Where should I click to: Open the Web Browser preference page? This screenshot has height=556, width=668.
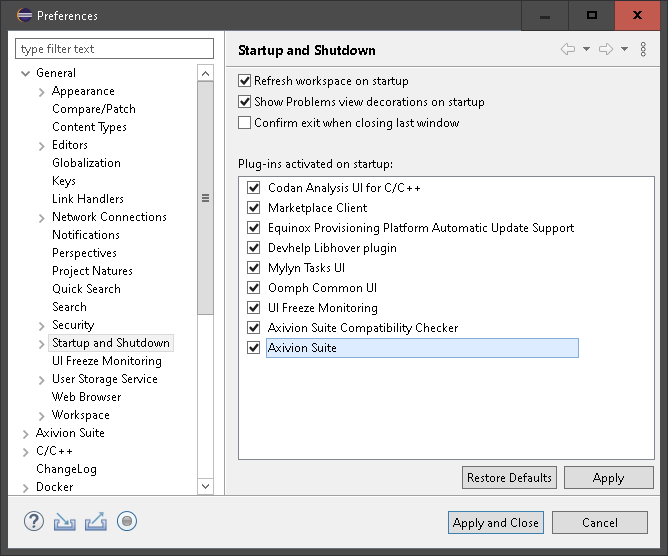click(86, 397)
